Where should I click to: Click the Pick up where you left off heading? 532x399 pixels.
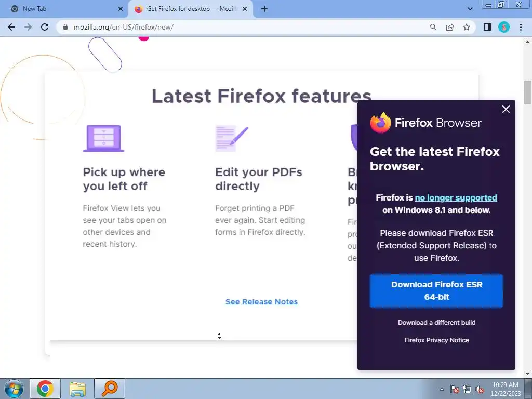124,179
